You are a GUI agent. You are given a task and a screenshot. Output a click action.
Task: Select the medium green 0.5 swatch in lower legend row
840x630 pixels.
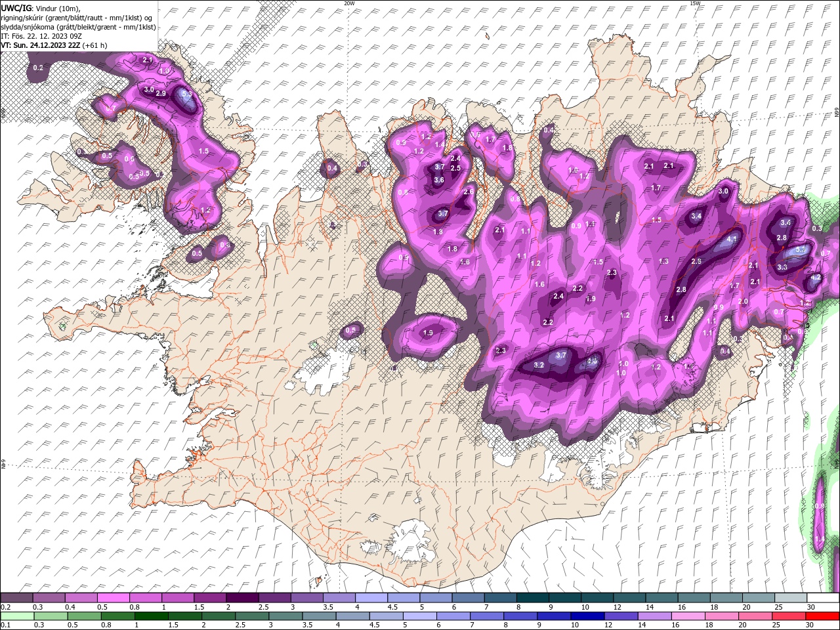(83, 616)
